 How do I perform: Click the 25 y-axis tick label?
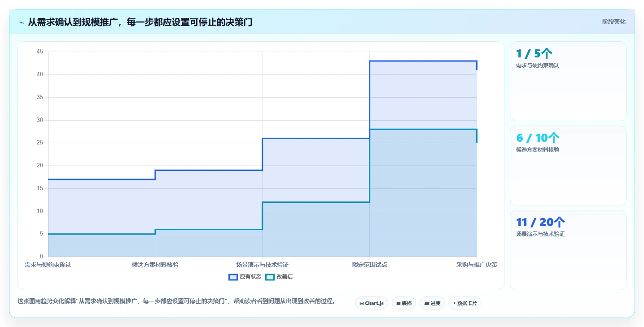40,143
